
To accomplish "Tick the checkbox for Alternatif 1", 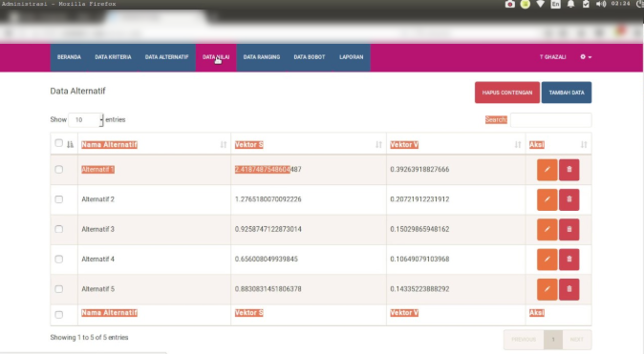I will (58, 170).
